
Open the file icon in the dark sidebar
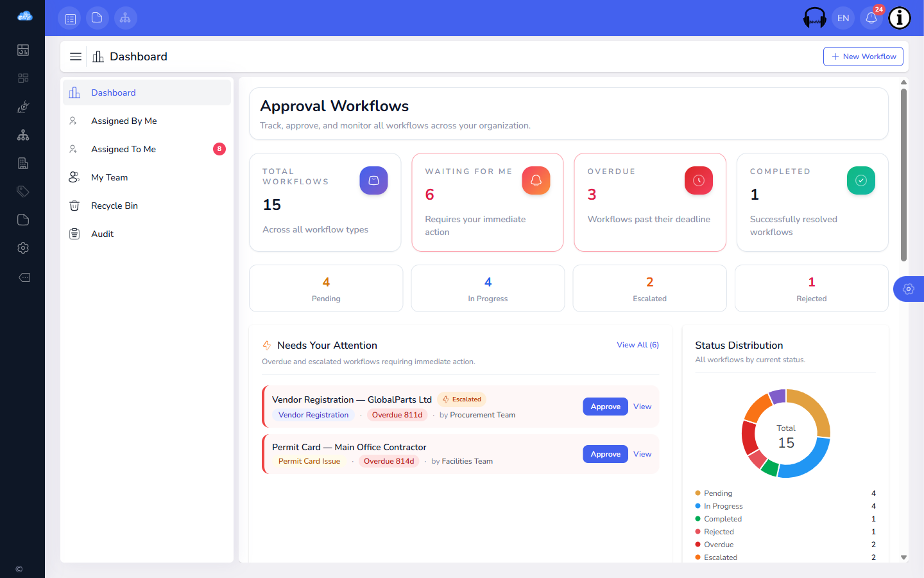pyautogui.click(x=23, y=220)
